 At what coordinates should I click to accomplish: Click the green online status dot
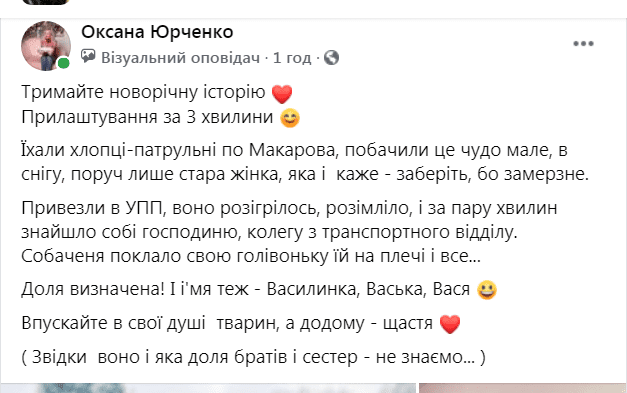click(x=64, y=63)
